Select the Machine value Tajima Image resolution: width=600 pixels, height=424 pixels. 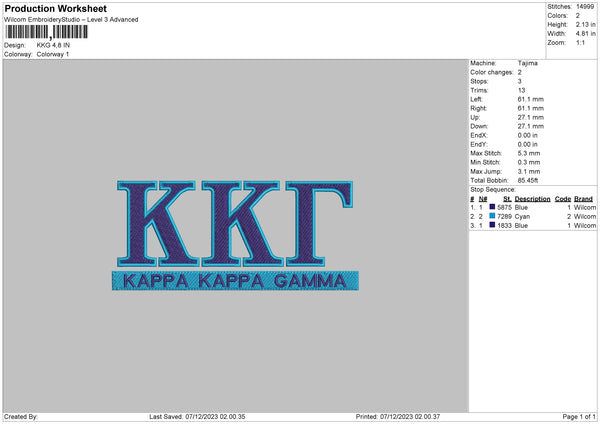(529, 63)
